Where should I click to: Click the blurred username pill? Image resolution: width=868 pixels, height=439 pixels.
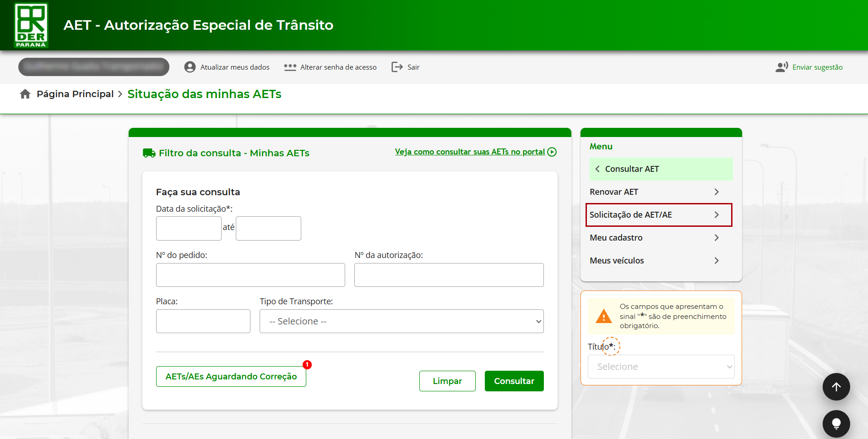point(94,67)
